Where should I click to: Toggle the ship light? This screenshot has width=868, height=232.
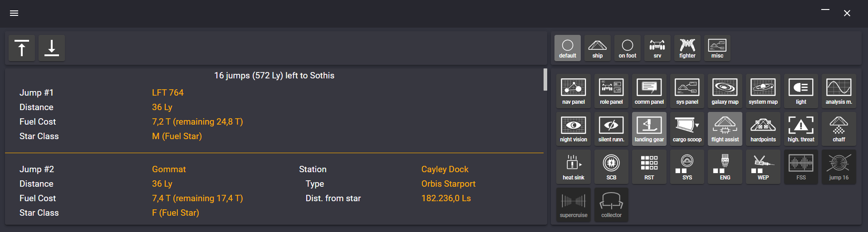click(x=801, y=91)
